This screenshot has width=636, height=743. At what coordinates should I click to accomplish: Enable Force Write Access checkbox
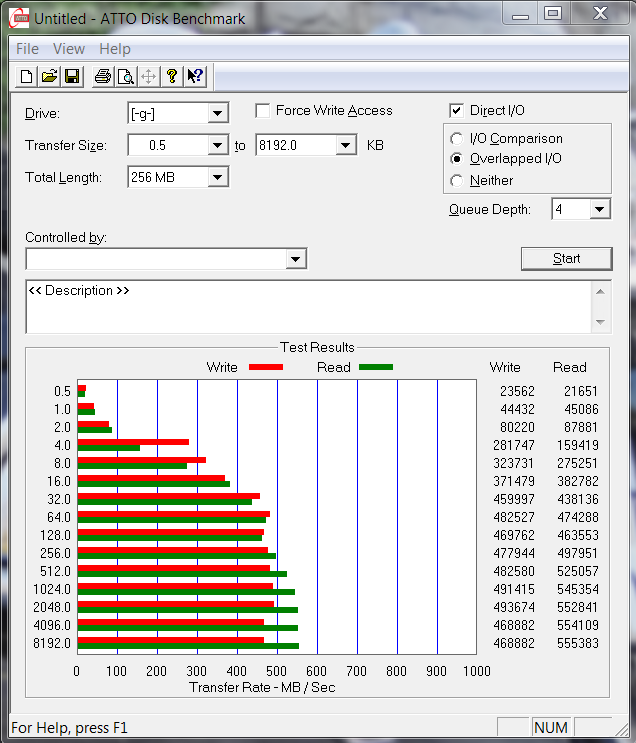tap(264, 111)
